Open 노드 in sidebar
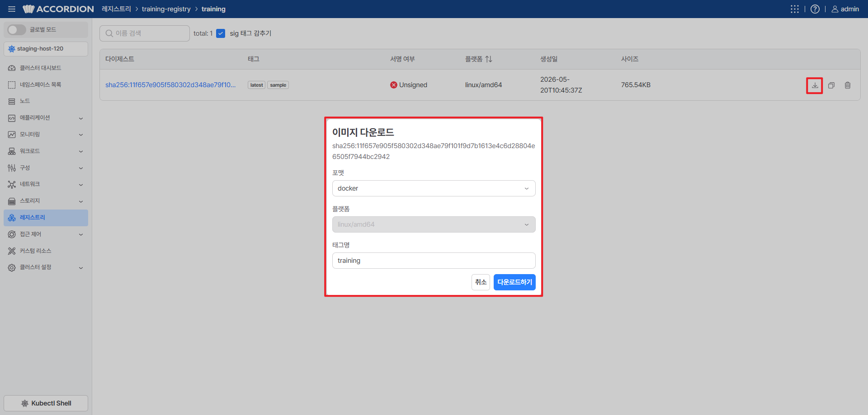 [46, 101]
